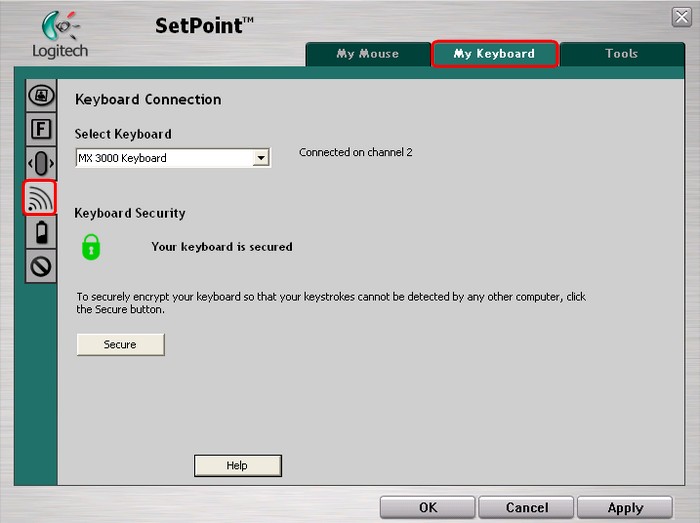Click the MX 3000 Keyboard combo box
Screen dimensions: 700x523
(x=164, y=158)
